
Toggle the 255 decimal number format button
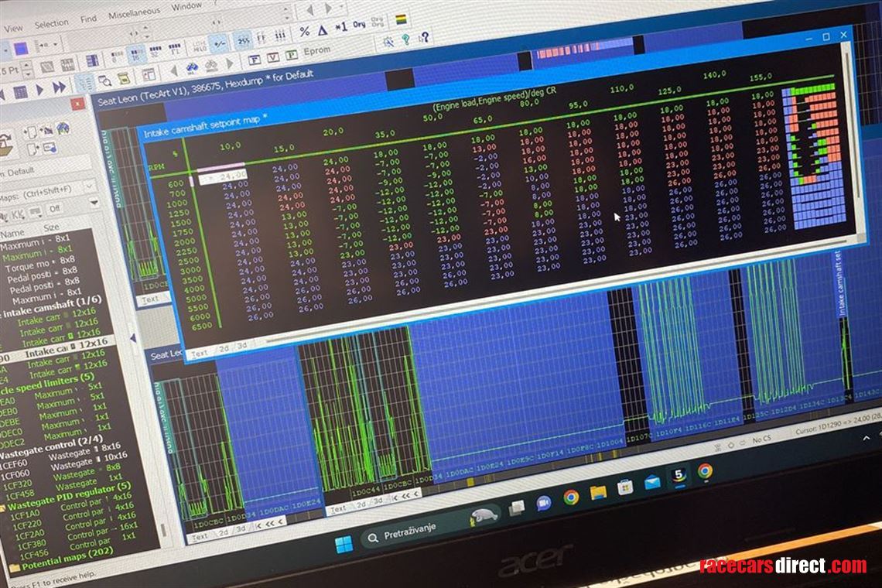[244, 39]
